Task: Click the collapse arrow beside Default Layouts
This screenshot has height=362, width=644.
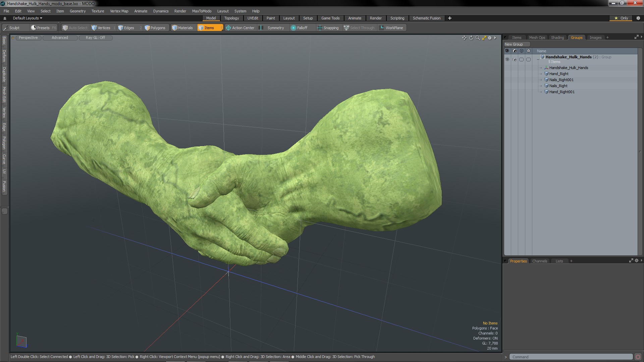Action: [x=5, y=18]
